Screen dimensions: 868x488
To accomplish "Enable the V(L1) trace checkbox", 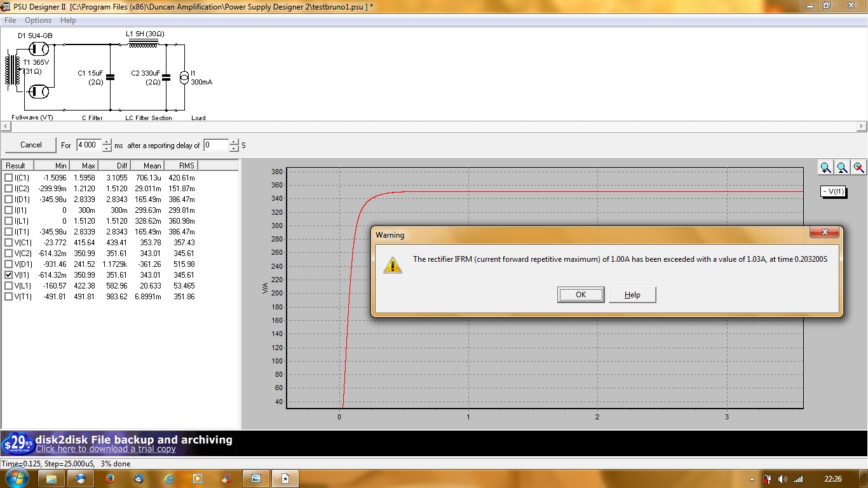I will click(8, 286).
